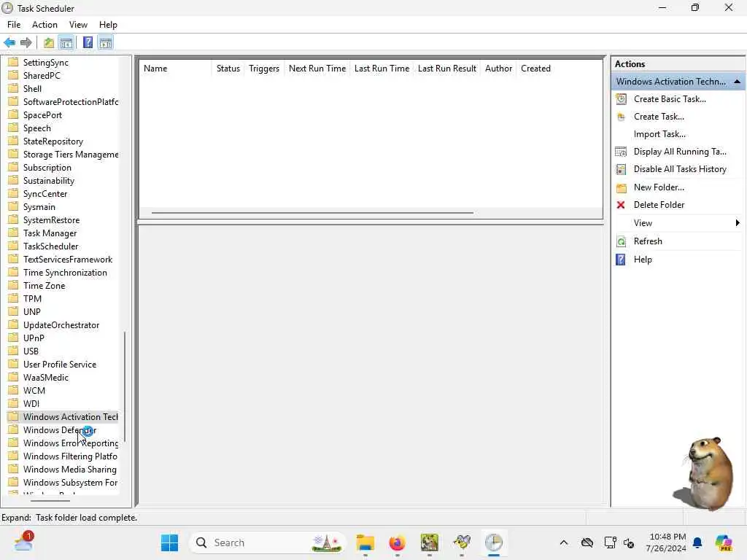747x560 pixels.
Task: Select the Windows Subsystem For folder
Action: coord(70,483)
